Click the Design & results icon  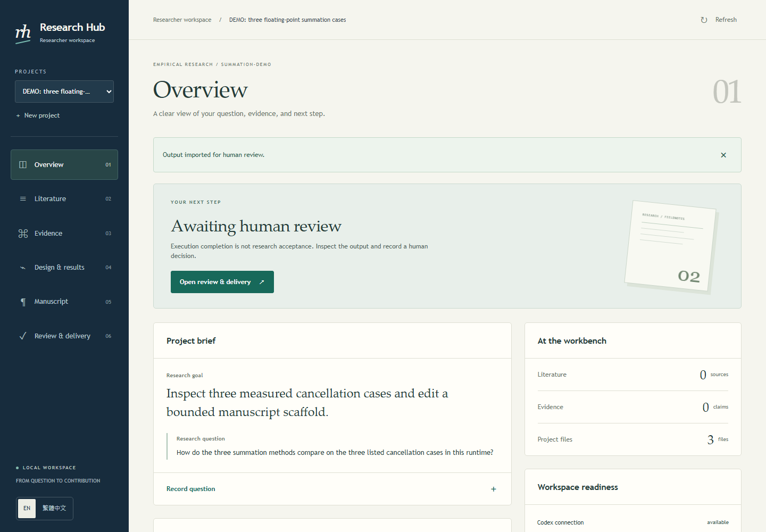(23, 268)
